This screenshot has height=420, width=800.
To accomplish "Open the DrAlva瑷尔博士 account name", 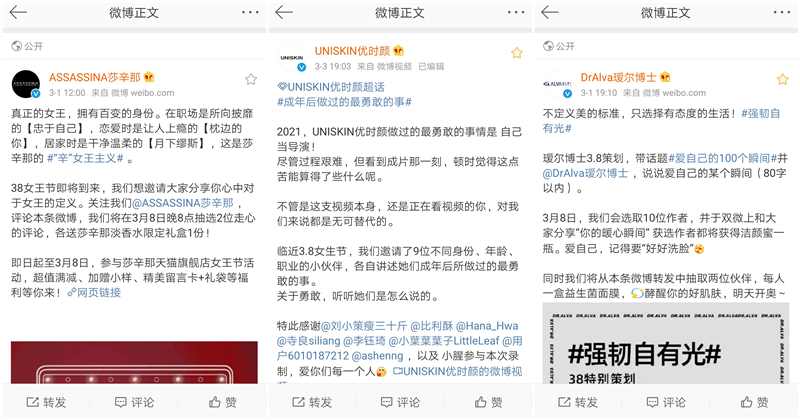I will tap(618, 77).
